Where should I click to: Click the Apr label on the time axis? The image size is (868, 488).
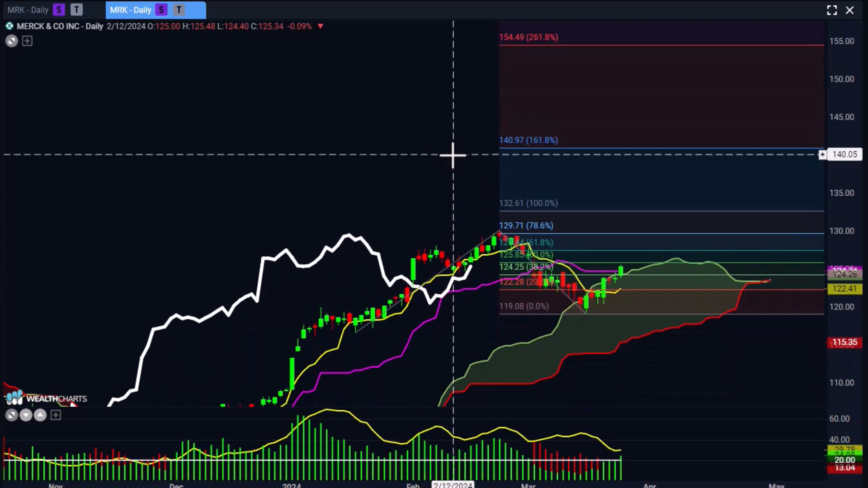point(649,486)
